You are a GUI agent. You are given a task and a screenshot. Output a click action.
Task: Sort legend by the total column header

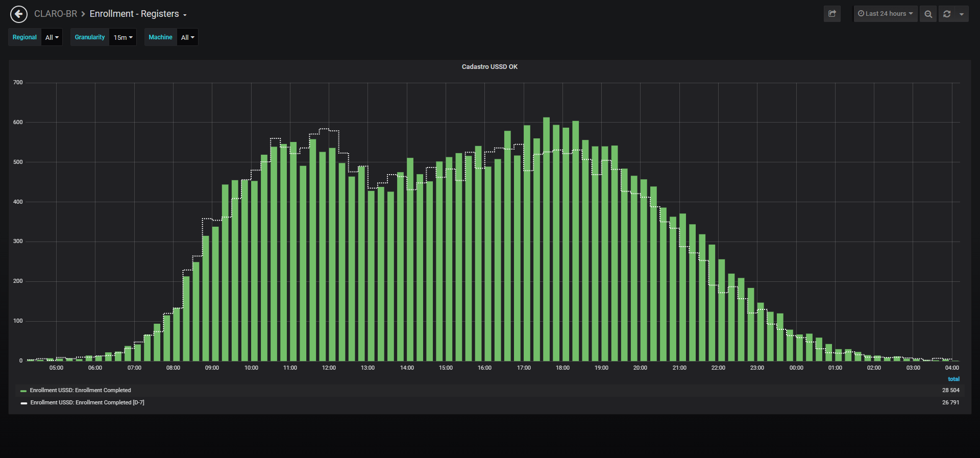[953, 379]
